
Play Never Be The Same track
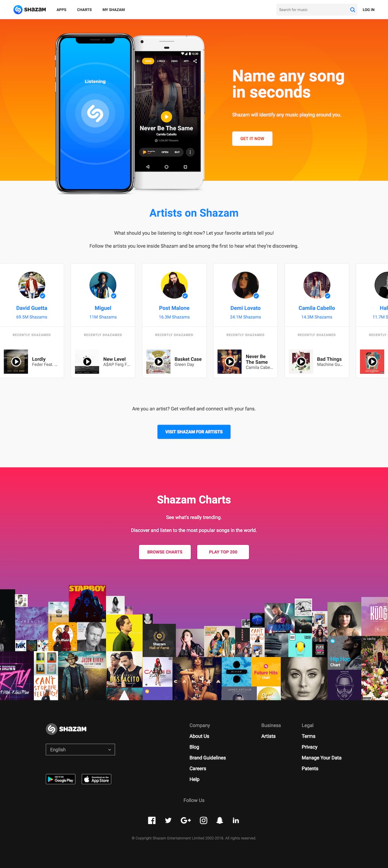(230, 362)
